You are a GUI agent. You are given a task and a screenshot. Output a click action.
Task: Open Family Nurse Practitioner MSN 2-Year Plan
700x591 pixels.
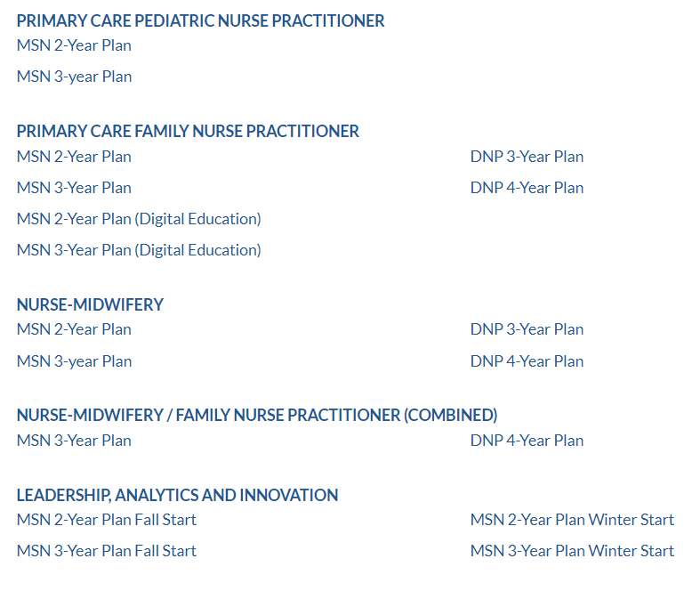pos(74,157)
